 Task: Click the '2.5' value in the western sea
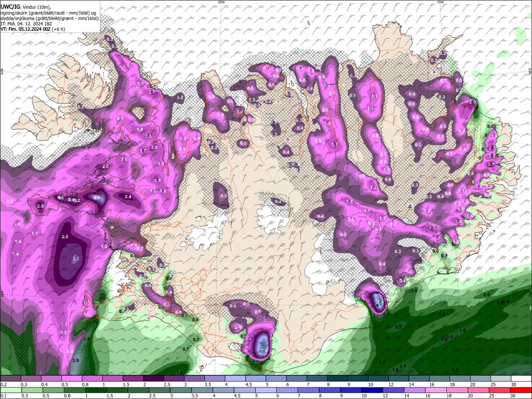coord(65,236)
